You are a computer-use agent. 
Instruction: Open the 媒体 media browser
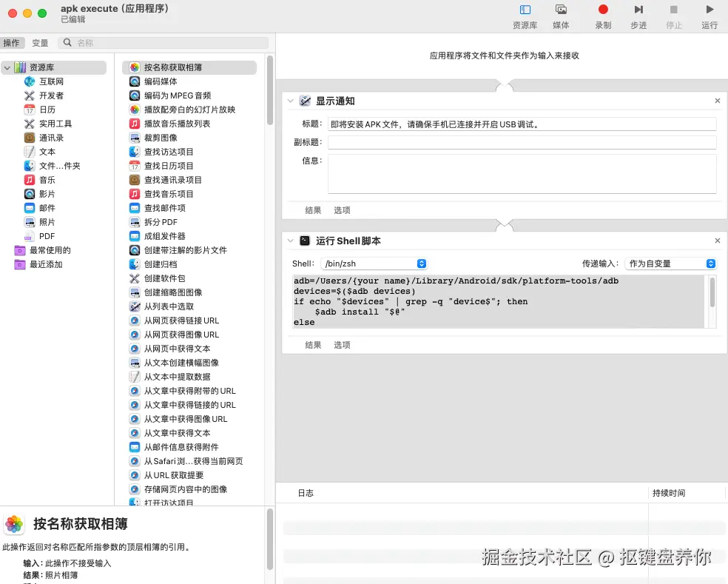point(561,16)
